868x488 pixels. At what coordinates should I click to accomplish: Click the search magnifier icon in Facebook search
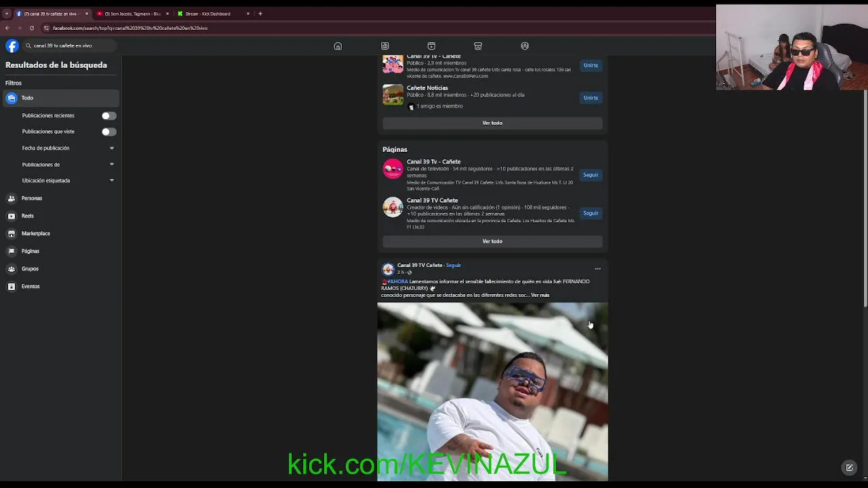pyautogui.click(x=28, y=45)
